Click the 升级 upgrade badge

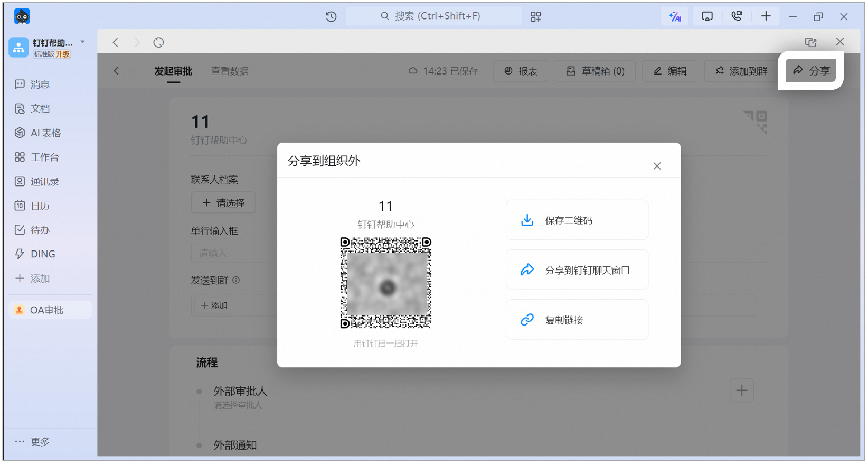point(63,54)
